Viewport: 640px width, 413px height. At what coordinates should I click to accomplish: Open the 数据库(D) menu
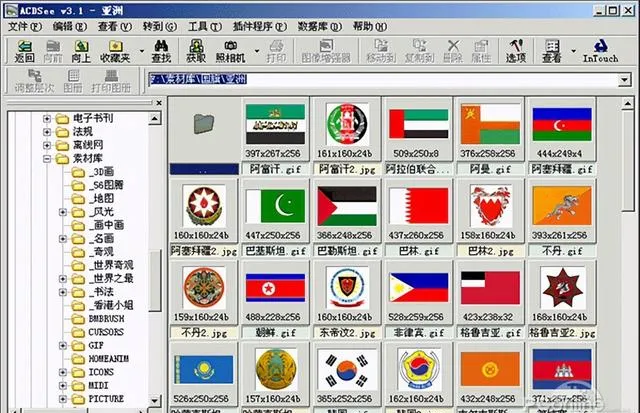[x=320, y=27]
